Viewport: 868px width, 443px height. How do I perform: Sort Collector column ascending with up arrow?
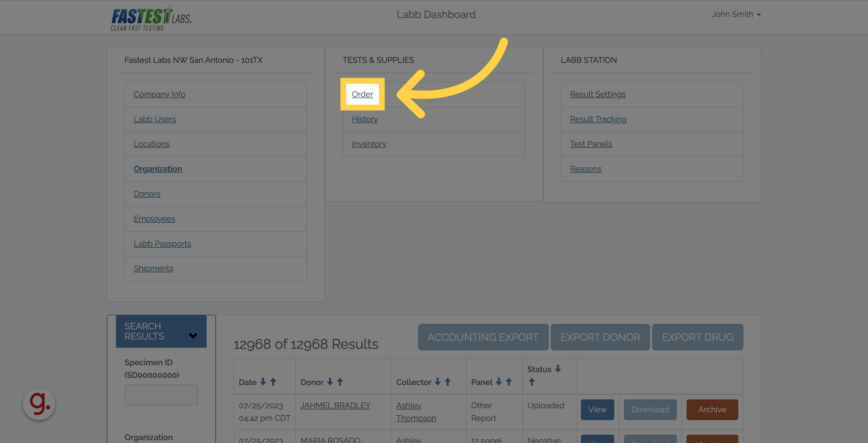[x=448, y=382]
